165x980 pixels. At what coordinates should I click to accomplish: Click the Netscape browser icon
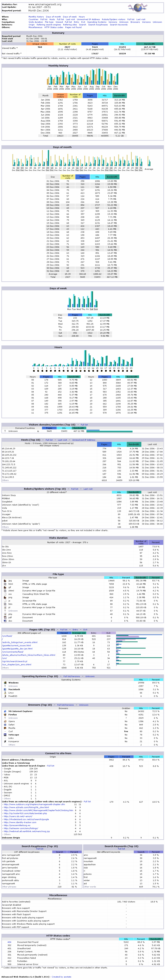click(x=5, y=735)
